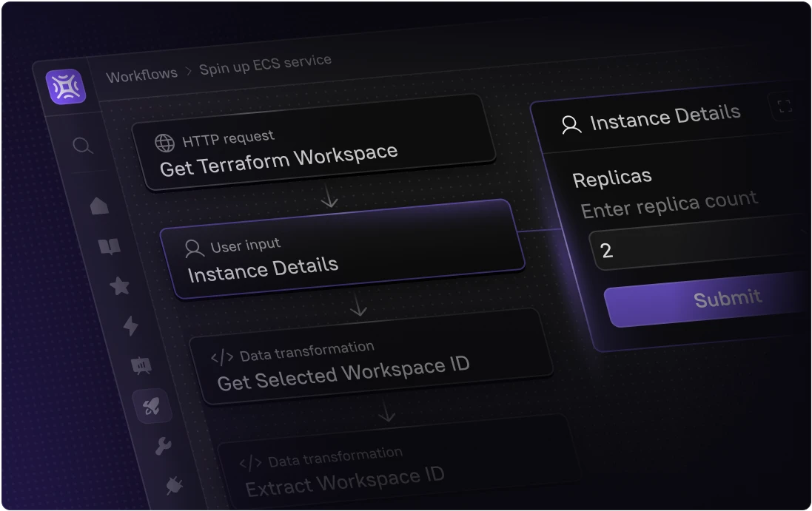The image size is (812, 511).
Task: Open the presentation chart sidebar icon
Action: tap(141, 365)
